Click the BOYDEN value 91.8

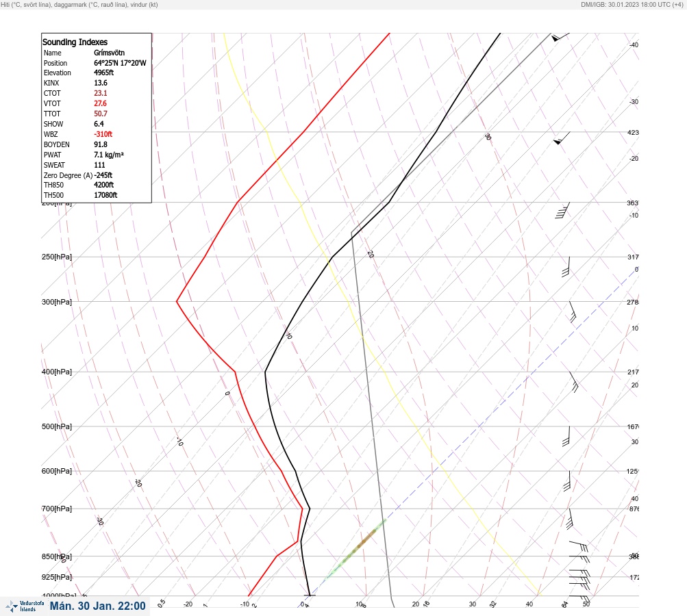100,144
